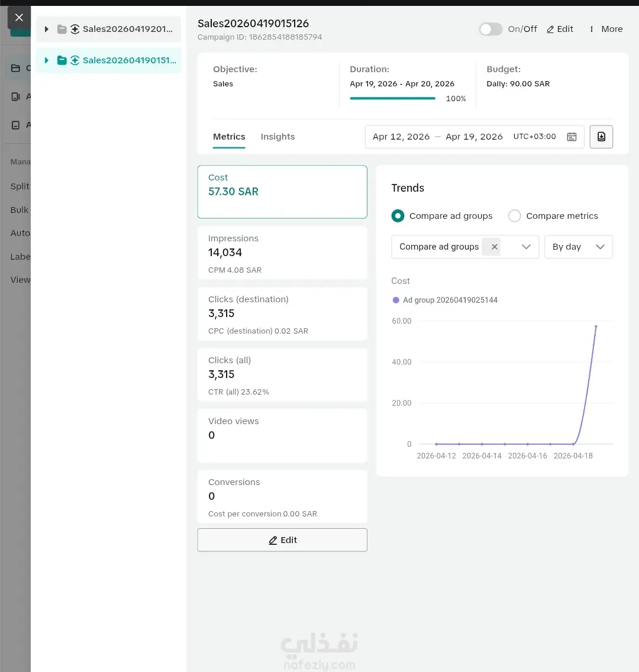Click the Apr 19, 2026 end date
Image resolution: width=639 pixels, height=672 pixels.
click(474, 137)
